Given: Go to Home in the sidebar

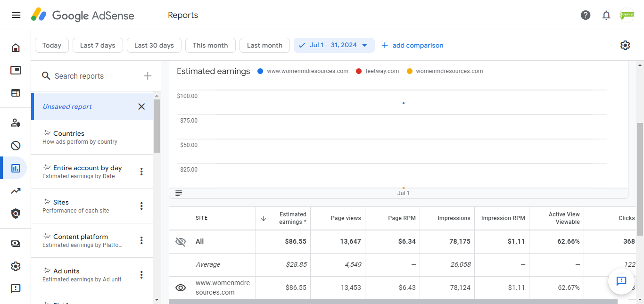Looking at the screenshot, I should pyautogui.click(x=16, y=48).
